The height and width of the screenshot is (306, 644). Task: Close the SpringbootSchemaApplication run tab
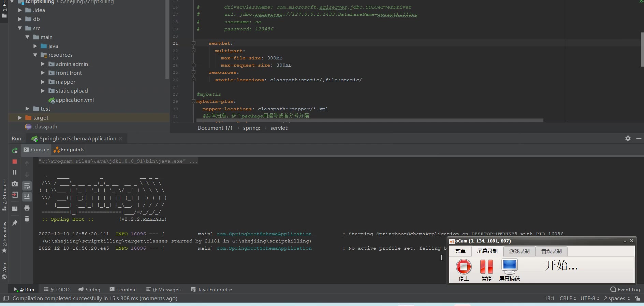120,139
